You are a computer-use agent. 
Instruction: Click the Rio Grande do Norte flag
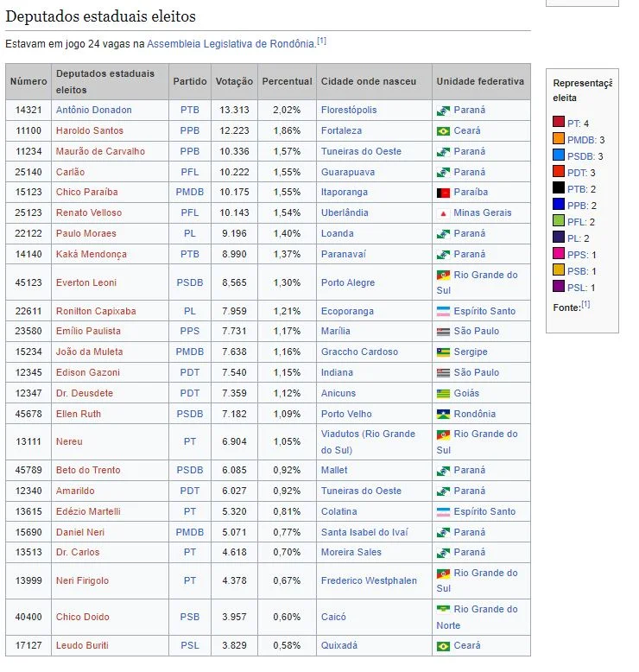443,610
